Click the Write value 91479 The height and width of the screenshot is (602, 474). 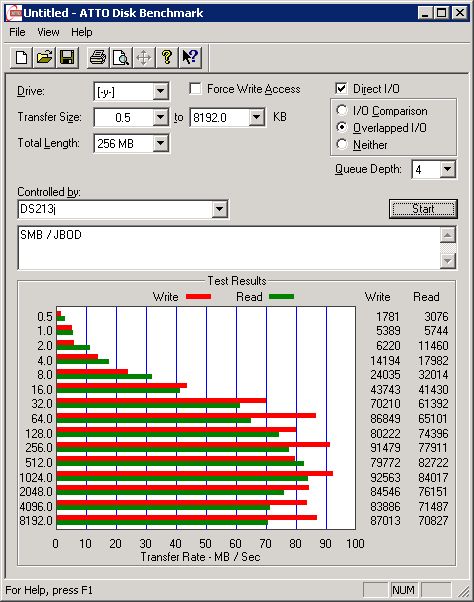[x=385, y=448]
